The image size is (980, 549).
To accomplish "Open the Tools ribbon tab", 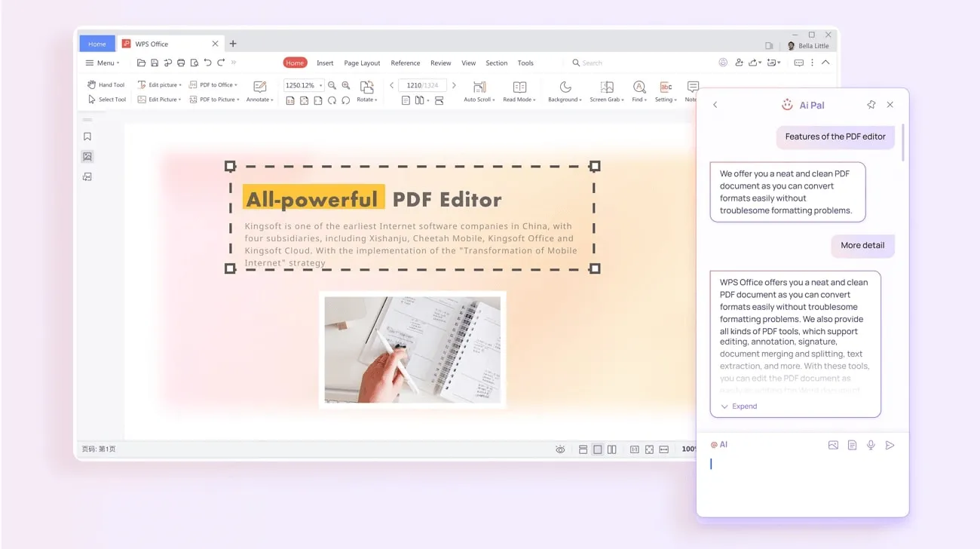I will click(525, 63).
